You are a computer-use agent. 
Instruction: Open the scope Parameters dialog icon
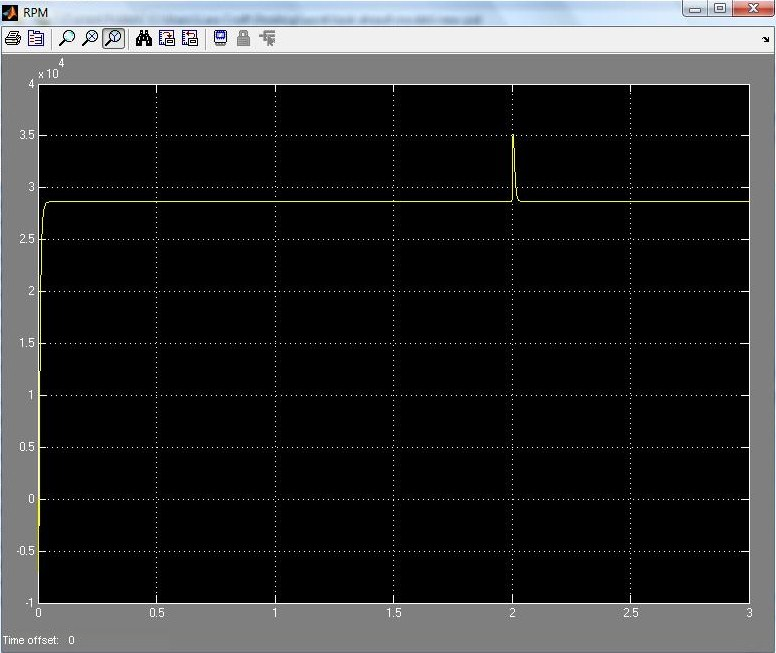pos(36,39)
